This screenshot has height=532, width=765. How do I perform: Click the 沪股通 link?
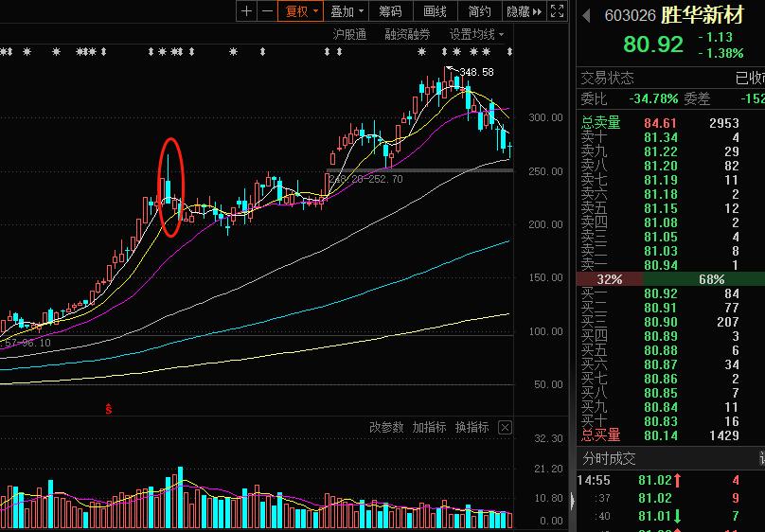[349, 34]
